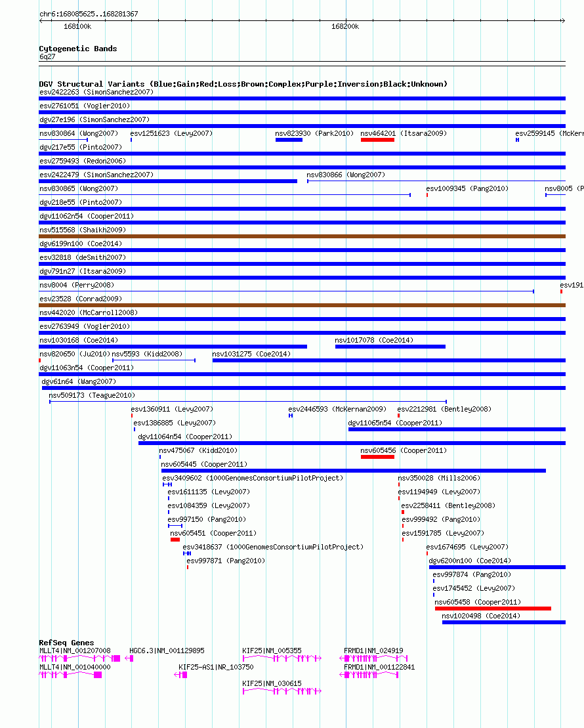Image resolution: width=584 pixels, height=728 pixels.
Task: Click FRMD1|NM_024919 gene label
Action: pos(373,651)
